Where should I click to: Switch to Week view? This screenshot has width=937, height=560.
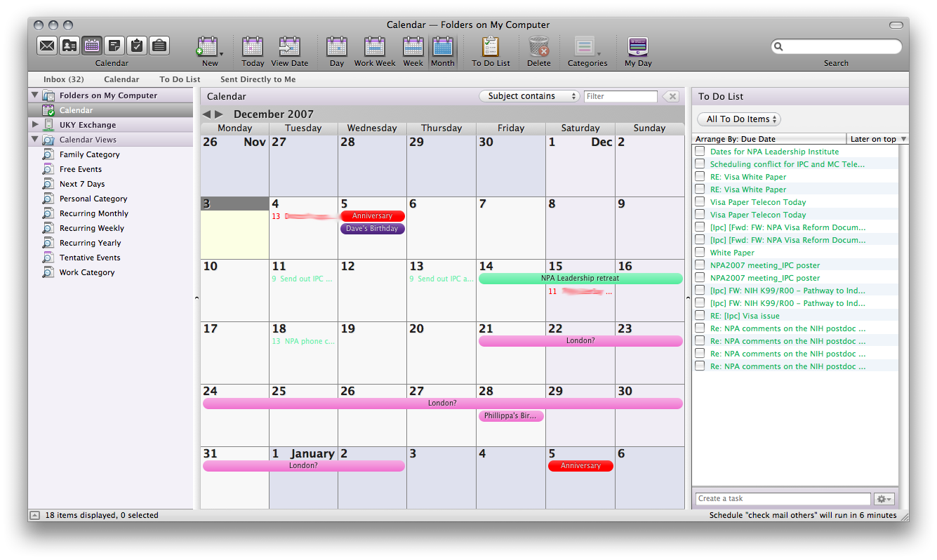click(413, 51)
